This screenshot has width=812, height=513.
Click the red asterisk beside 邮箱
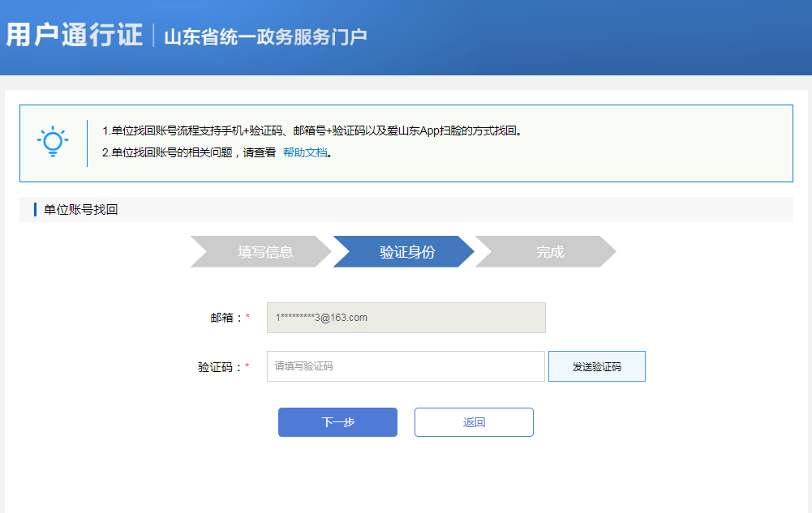click(x=247, y=318)
